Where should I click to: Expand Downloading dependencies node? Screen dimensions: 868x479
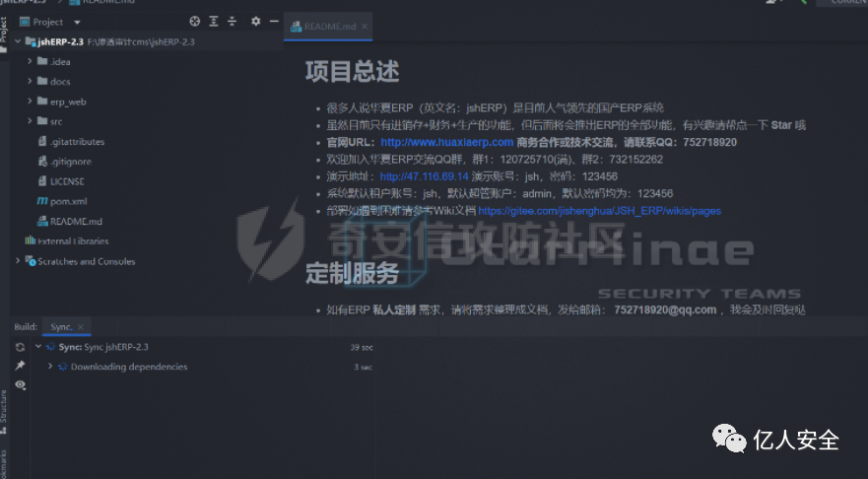pyautogui.click(x=50, y=367)
